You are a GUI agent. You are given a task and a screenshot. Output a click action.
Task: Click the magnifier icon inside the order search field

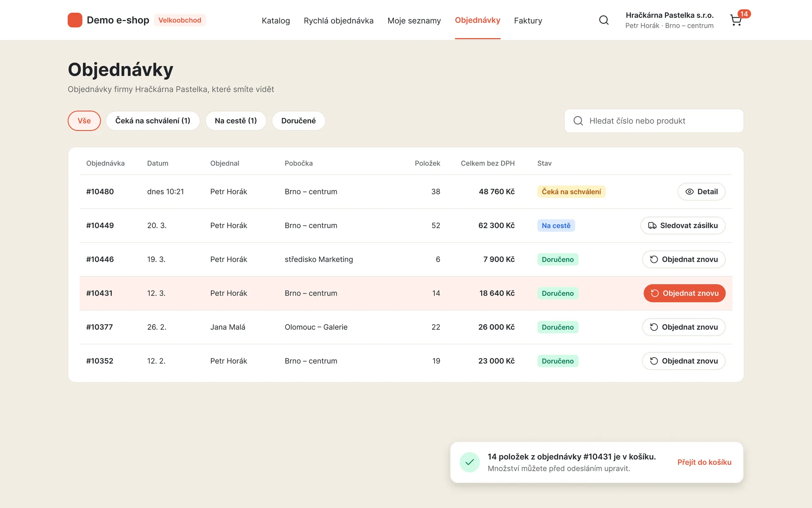tap(578, 121)
